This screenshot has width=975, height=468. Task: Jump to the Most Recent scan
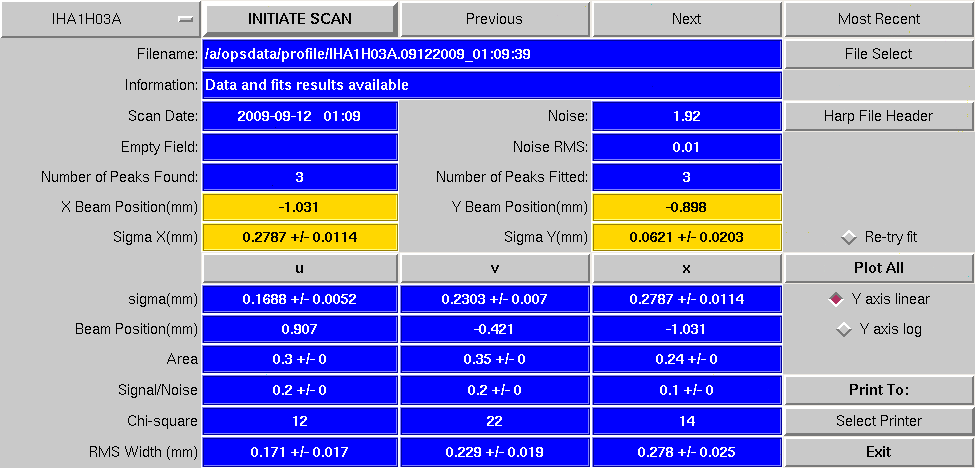(879, 19)
